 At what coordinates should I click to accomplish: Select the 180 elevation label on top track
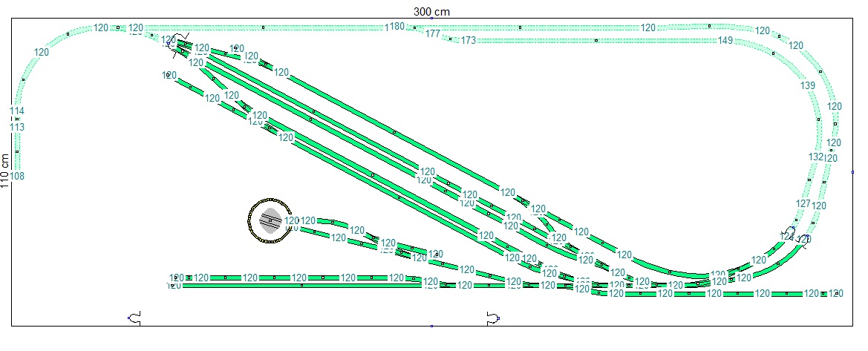(x=397, y=27)
